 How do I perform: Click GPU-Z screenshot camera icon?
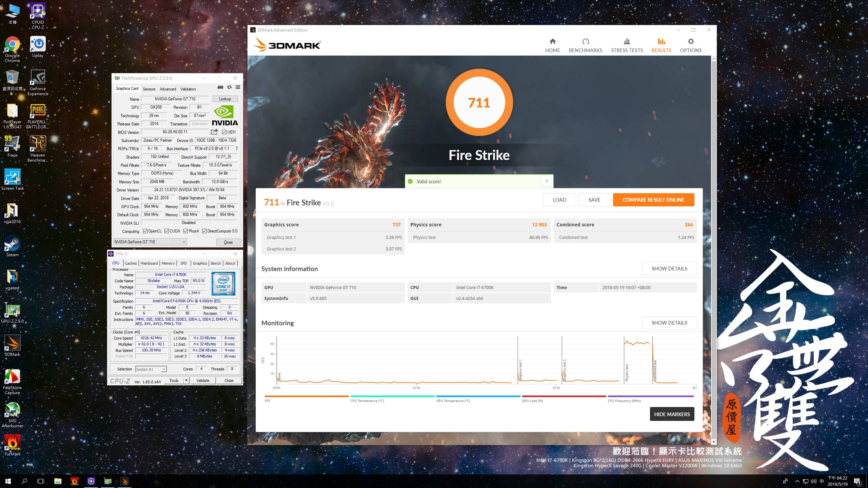220,87
